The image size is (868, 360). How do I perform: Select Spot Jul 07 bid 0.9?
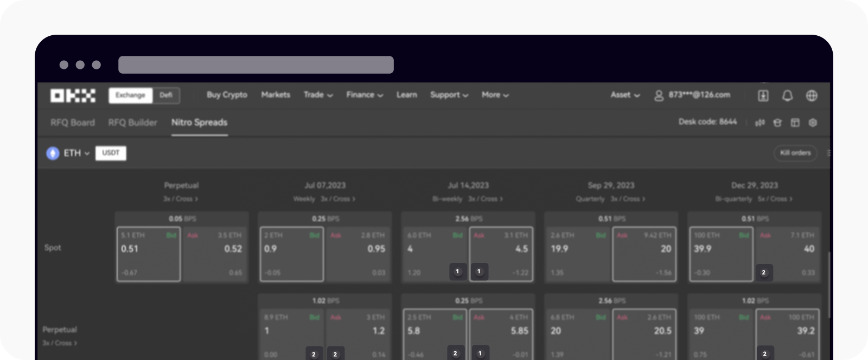292,254
